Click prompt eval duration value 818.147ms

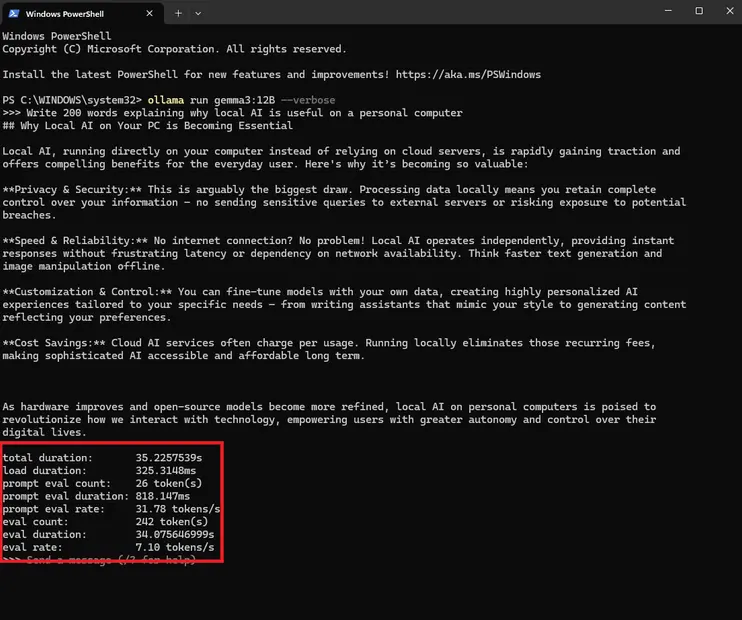[x=163, y=496]
